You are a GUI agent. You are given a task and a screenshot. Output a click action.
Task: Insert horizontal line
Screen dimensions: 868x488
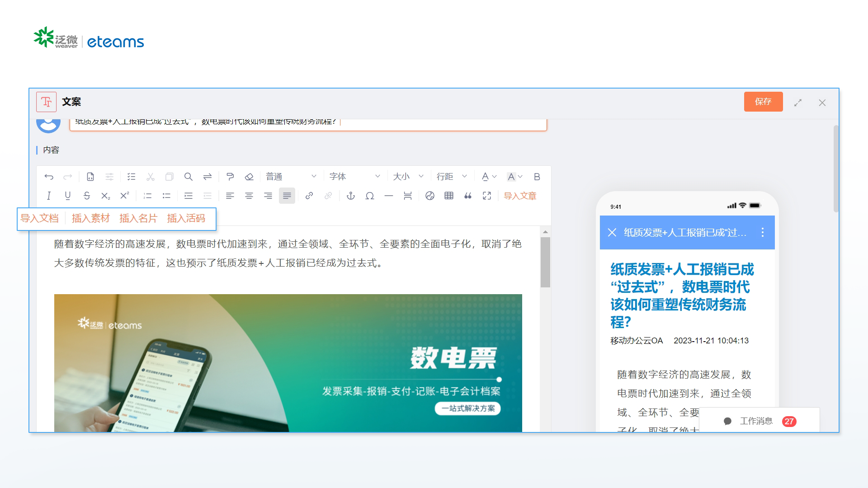[x=389, y=196]
